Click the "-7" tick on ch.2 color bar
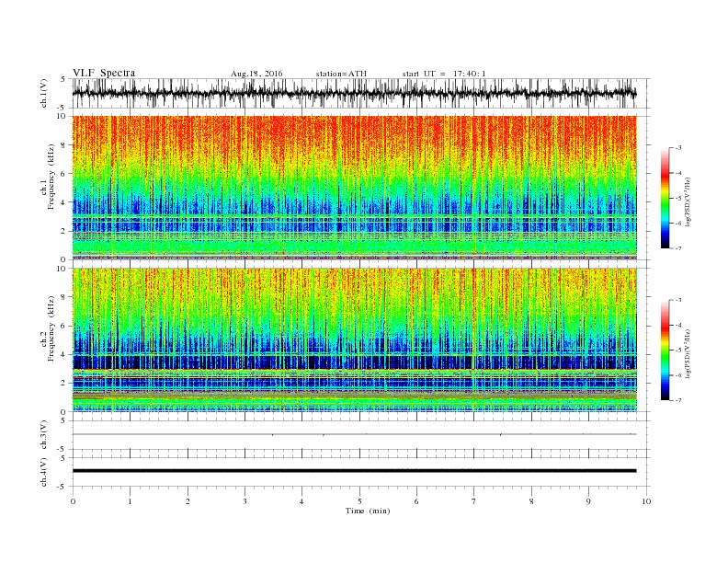Screen dimensions: 728x563 (677, 400)
